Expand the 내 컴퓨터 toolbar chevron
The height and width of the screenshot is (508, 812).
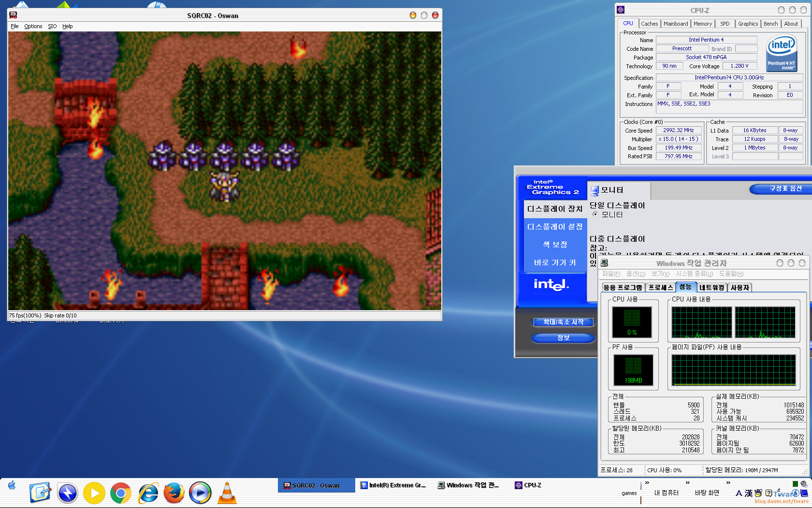[x=687, y=483]
